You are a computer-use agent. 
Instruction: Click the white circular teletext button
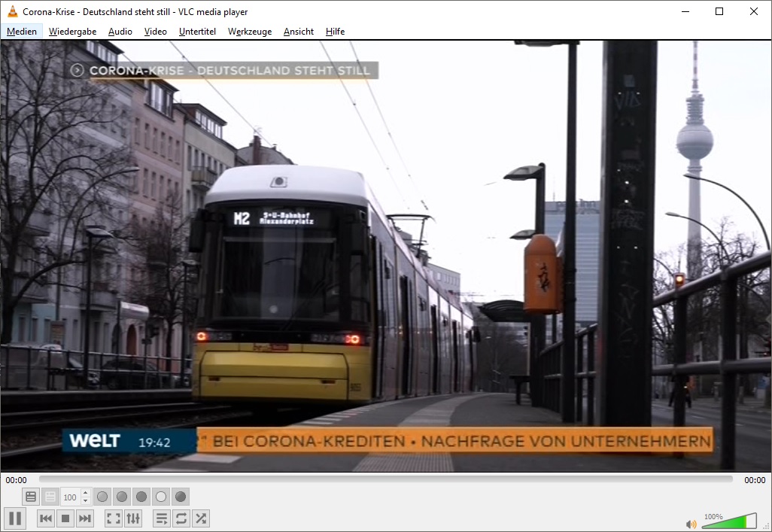pos(161,497)
